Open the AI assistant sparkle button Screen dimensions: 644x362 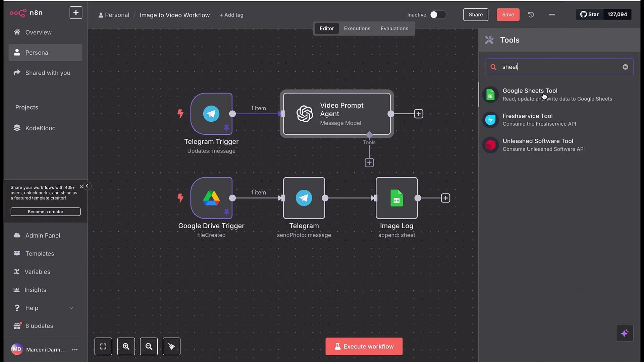(625, 333)
